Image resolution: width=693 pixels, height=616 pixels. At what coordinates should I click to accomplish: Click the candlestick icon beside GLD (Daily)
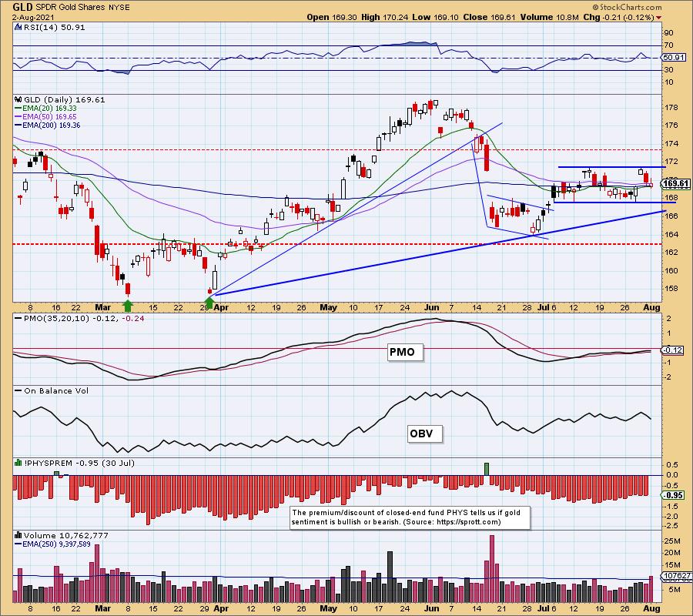18,99
